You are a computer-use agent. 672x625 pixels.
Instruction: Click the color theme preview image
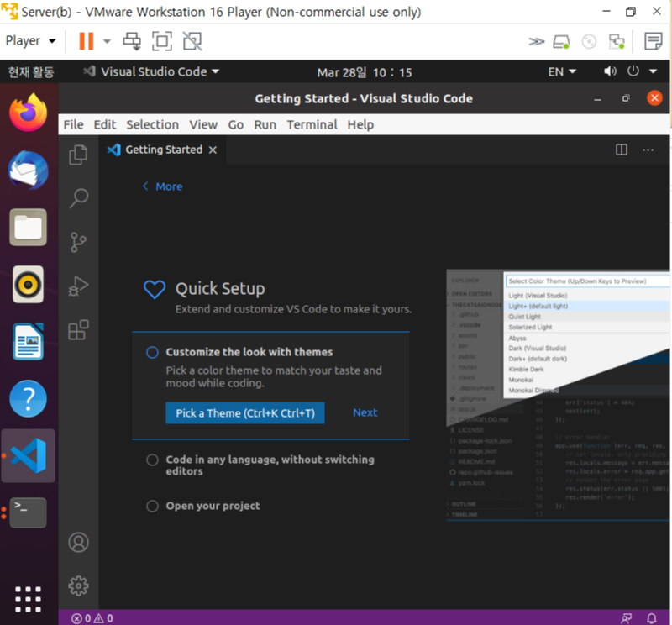558,395
